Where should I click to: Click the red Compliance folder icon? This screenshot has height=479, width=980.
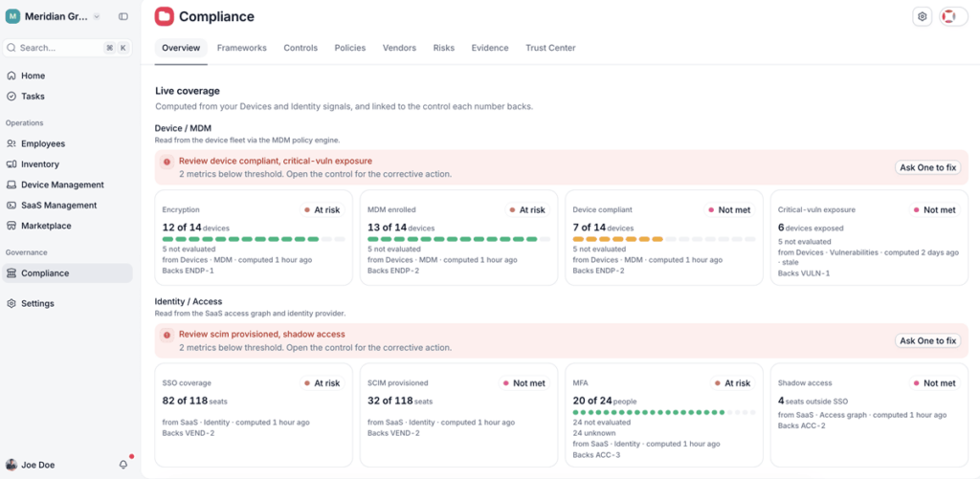point(165,17)
